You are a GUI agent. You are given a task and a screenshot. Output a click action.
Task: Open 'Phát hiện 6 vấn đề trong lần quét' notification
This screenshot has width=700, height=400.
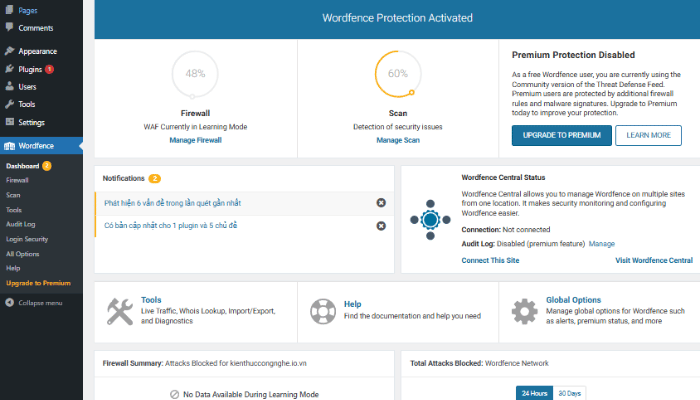pos(172,203)
